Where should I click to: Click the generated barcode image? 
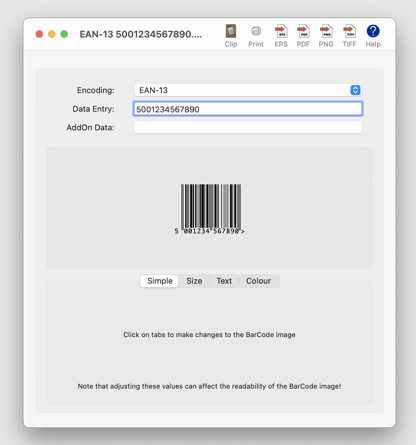210,209
